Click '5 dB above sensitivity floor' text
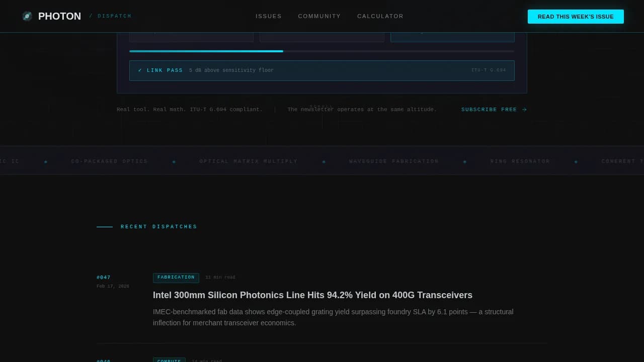Screen dimensions: 644x362 (231, 70)
